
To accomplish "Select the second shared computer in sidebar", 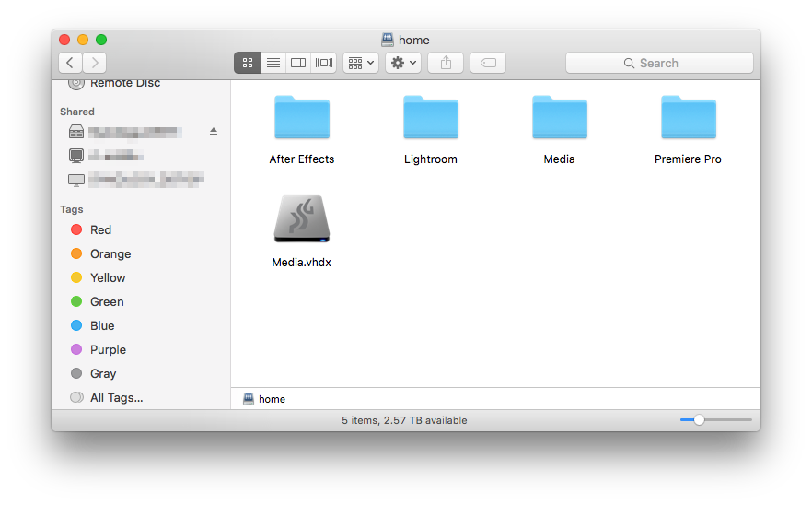I will tap(106, 155).
